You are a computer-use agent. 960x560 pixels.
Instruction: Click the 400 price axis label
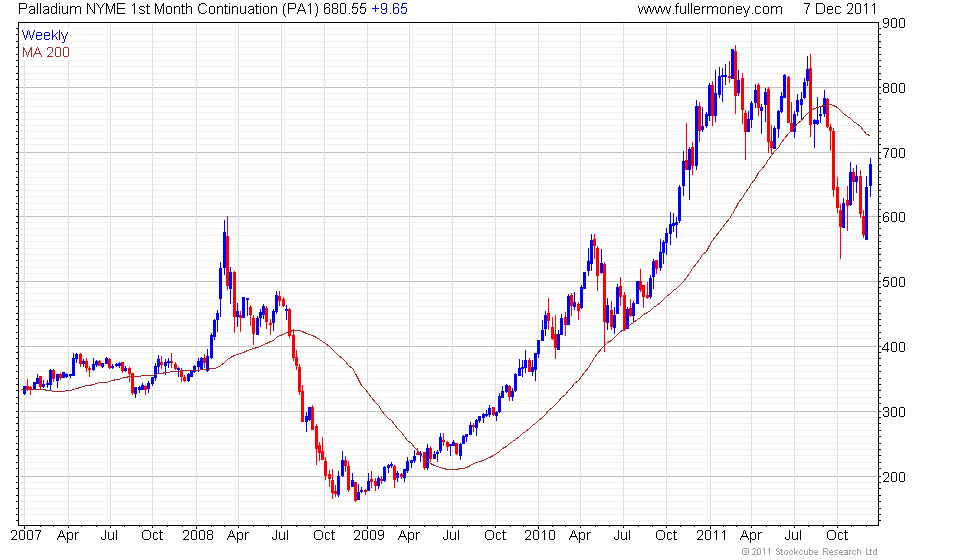click(x=894, y=347)
